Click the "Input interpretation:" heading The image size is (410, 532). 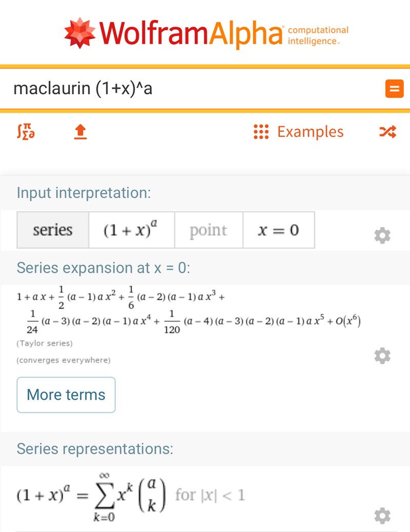[84, 193]
